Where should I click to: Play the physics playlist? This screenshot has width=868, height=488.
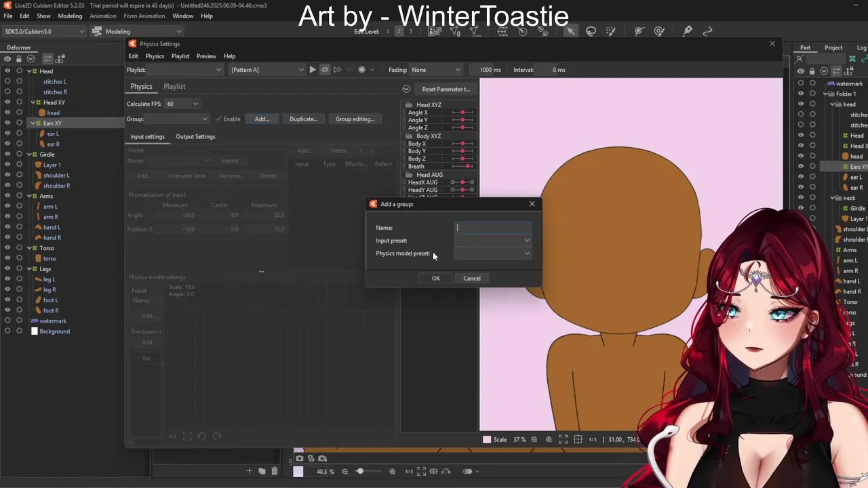(312, 70)
